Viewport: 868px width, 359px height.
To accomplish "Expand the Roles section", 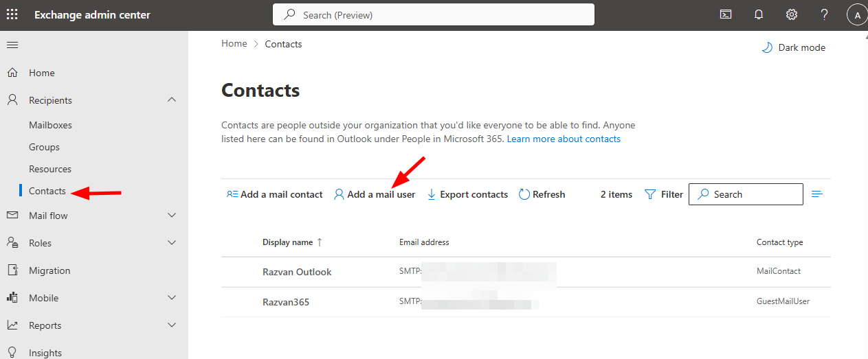I will pyautogui.click(x=172, y=243).
